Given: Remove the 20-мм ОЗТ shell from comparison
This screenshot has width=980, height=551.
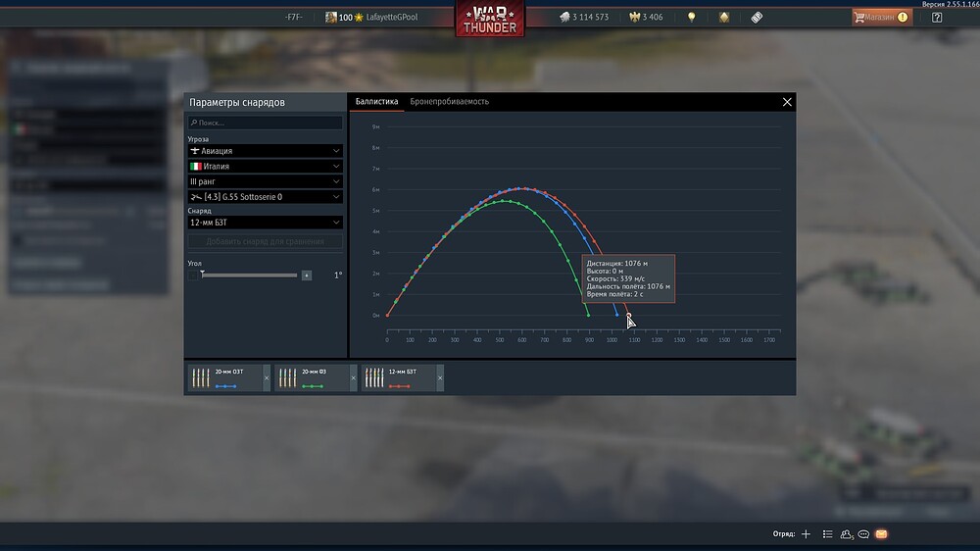Looking at the screenshot, I should click(x=267, y=377).
